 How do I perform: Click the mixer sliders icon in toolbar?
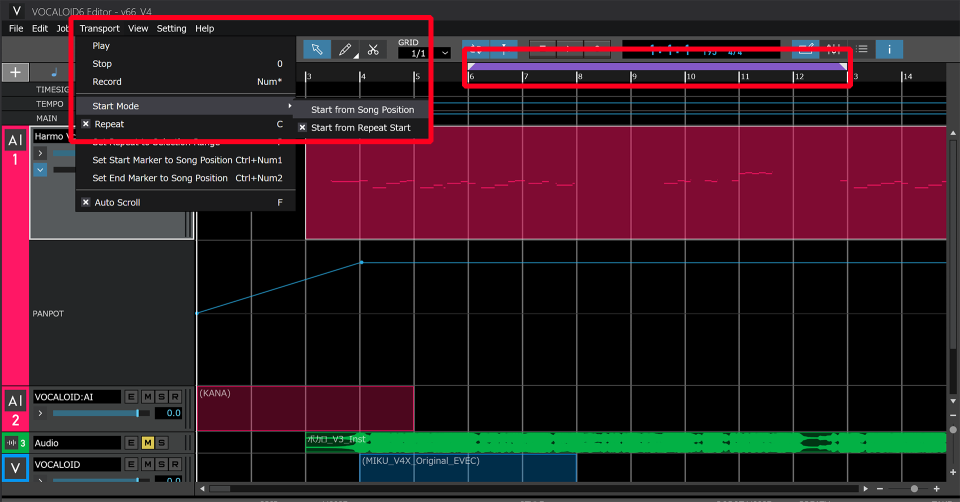tap(833, 49)
